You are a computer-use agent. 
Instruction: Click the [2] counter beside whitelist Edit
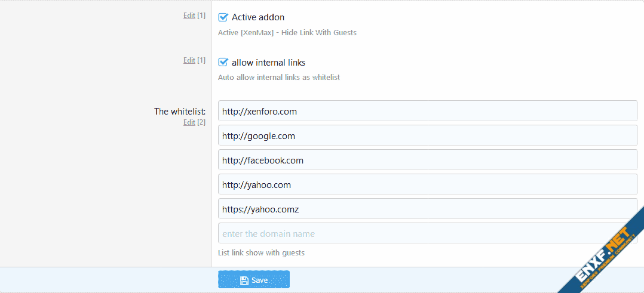(x=201, y=122)
